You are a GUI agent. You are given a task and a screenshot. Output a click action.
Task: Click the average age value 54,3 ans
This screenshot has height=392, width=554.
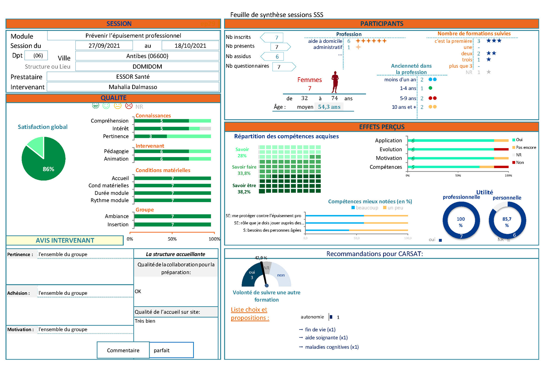(329, 107)
